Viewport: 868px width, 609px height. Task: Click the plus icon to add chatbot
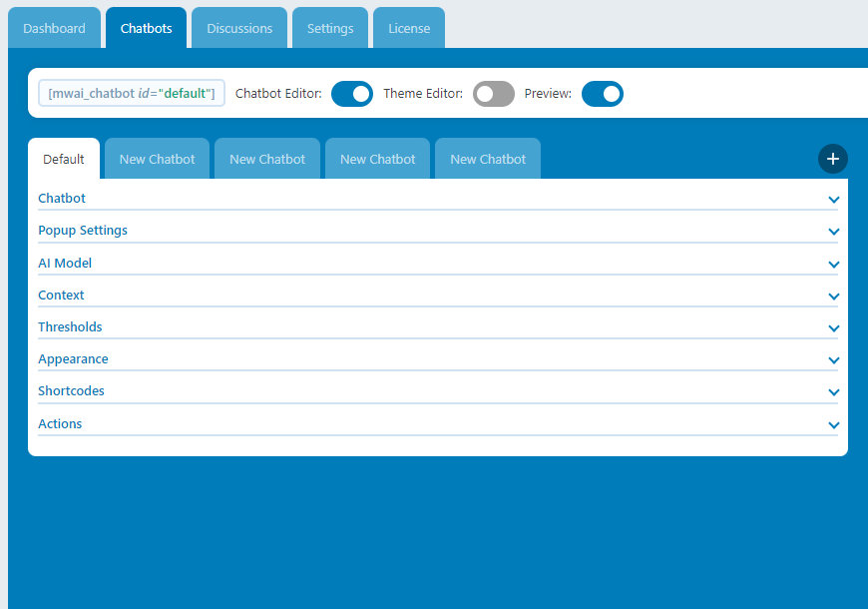[833, 159]
